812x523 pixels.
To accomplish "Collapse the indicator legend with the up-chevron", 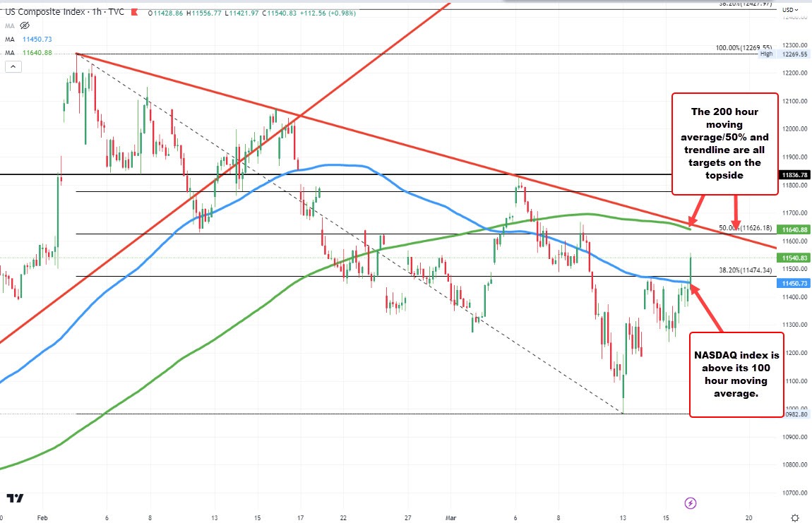I will click(13, 66).
